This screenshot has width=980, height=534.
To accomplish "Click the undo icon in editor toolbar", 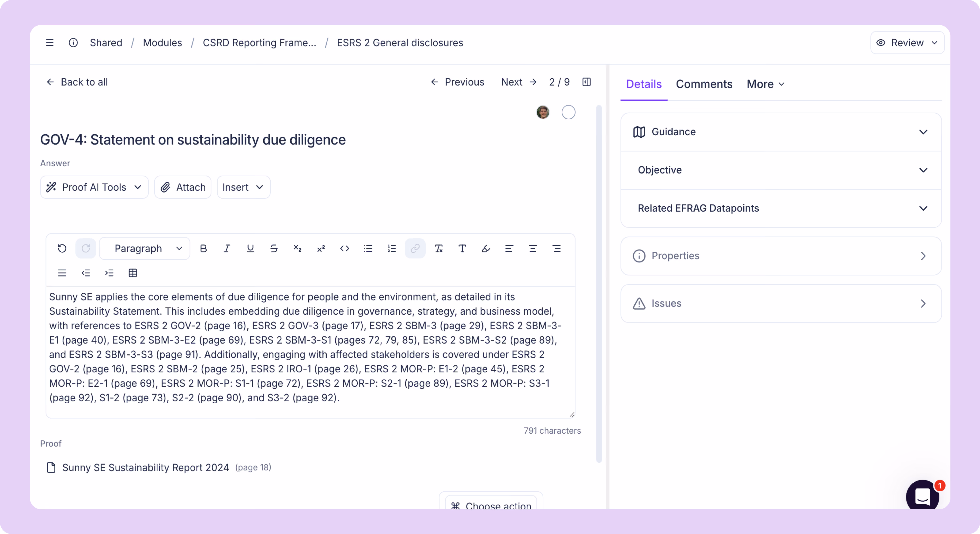I will 62,248.
